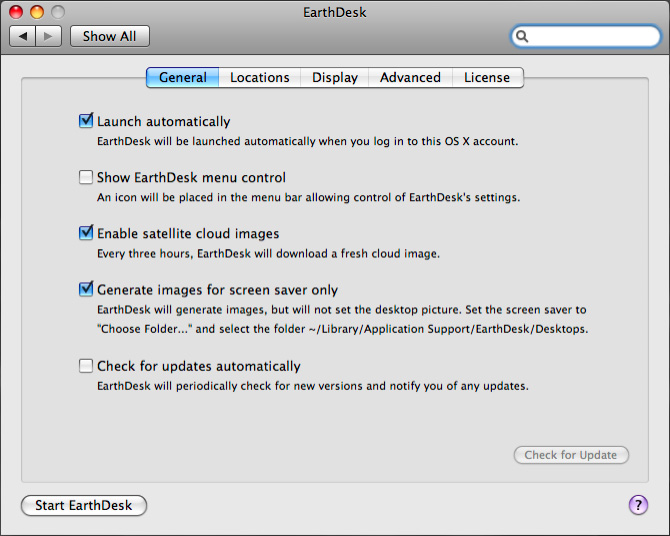Screen dimensions: 670x536
Task: Enable Check for updates automatically
Action: (x=86, y=366)
